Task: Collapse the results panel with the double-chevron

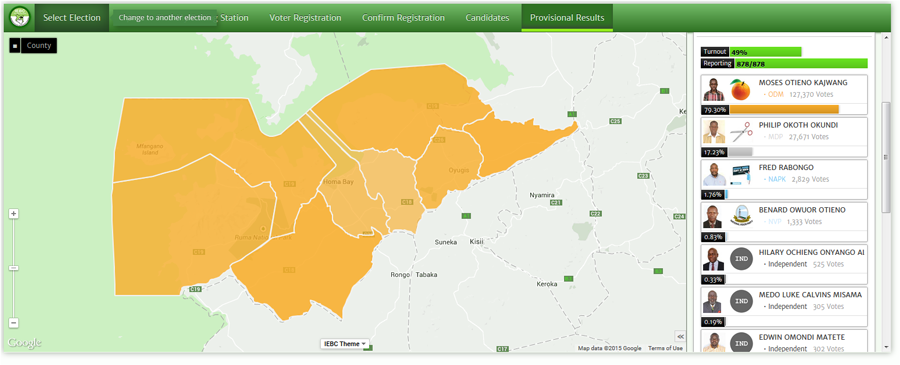Action: [680, 336]
